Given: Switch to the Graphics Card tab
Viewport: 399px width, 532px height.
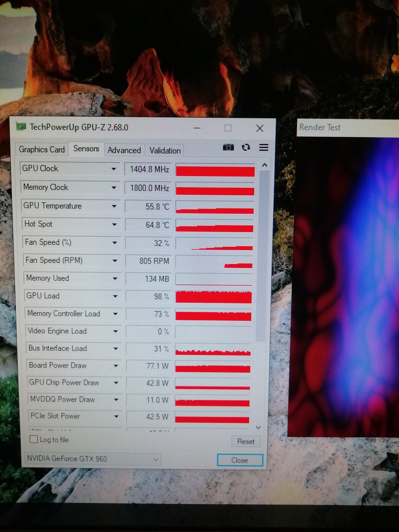Looking at the screenshot, I should pyautogui.click(x=42, y=149).
